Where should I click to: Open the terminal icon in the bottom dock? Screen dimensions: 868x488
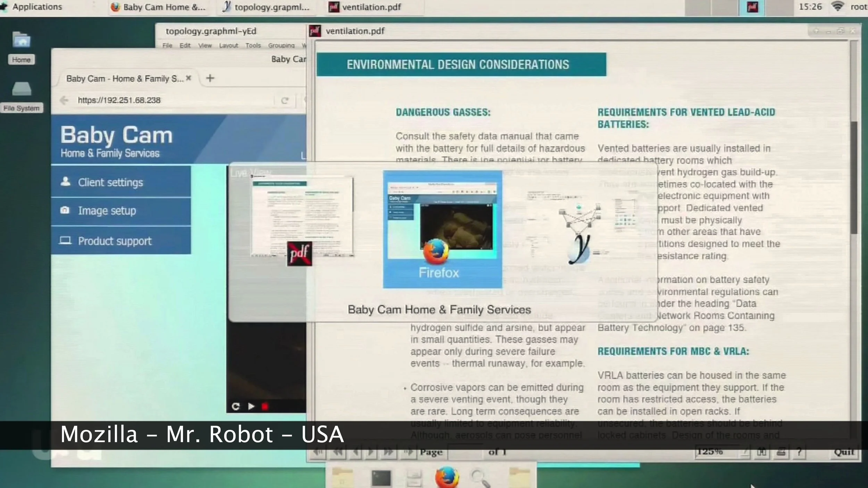pyautogui.click(x=381, y=477)
